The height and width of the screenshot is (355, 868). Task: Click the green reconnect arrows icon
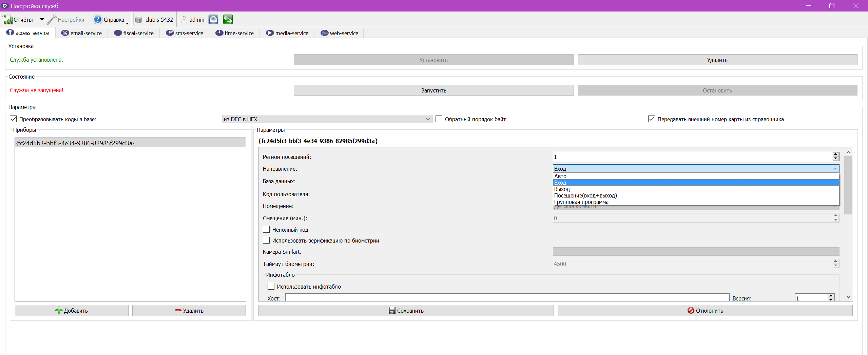click(x=228, y=19)
